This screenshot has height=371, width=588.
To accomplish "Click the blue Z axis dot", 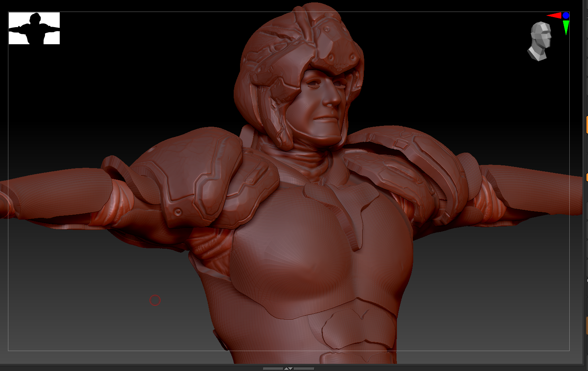I will 566,16.
